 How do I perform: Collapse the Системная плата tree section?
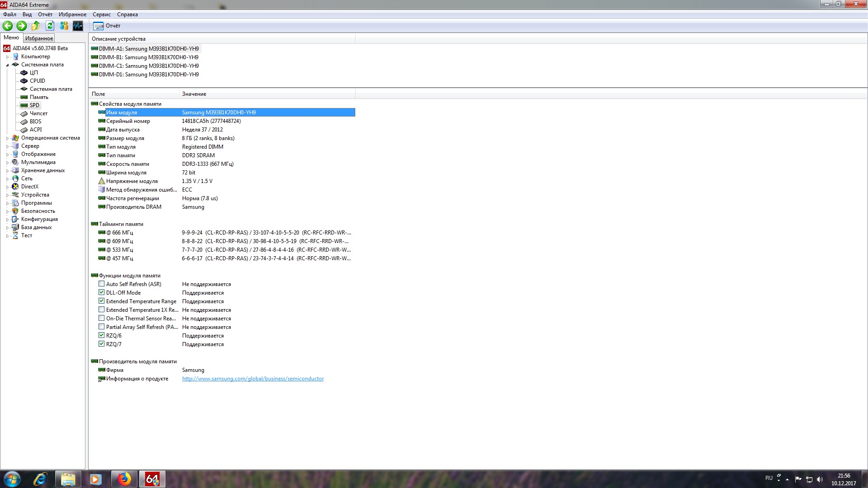(7, 65)
